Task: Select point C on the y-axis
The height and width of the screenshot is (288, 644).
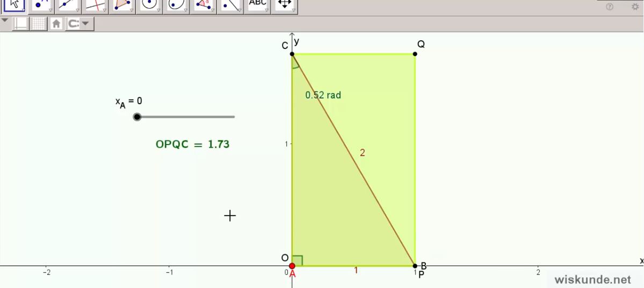Action: pos(292,54)
